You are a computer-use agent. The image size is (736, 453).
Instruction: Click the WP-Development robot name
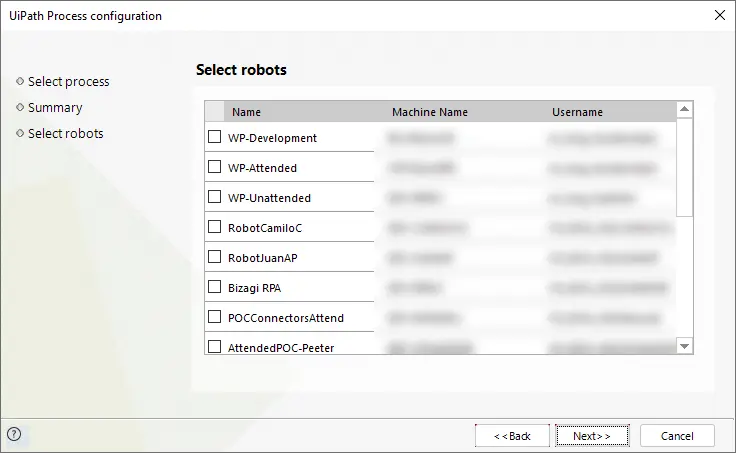pos(272,138)
